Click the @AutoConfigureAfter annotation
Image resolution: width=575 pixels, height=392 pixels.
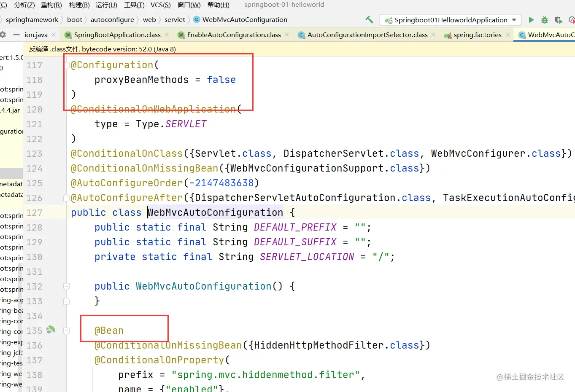[127, 198]
